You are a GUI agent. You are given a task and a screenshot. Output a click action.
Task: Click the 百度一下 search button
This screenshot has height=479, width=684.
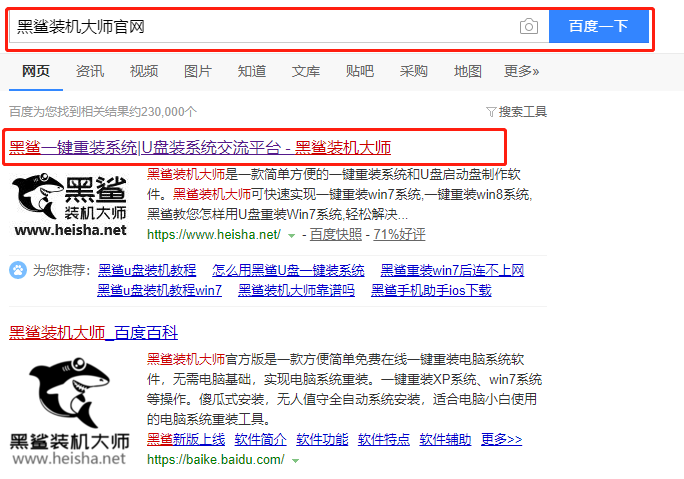click(598, 26)
